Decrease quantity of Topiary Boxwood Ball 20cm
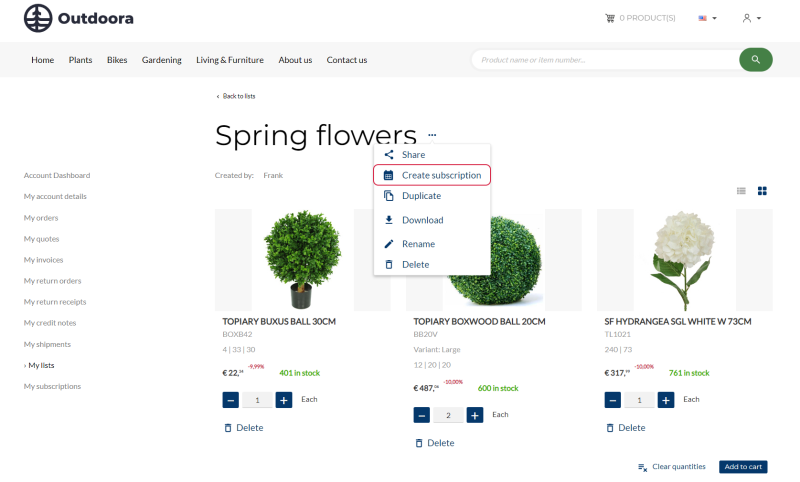Screen dimensions: 800x482 pos(422,415)
